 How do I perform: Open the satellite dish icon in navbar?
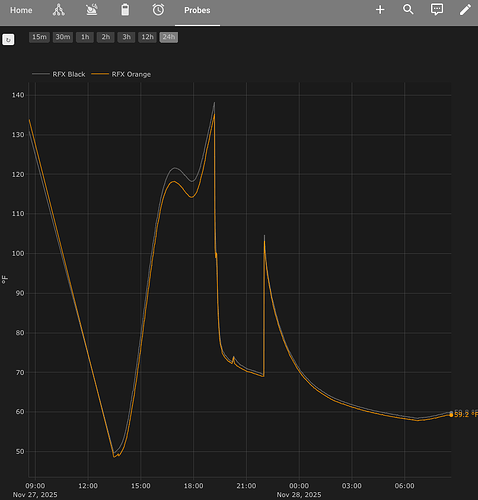click(x=92, y=10)
